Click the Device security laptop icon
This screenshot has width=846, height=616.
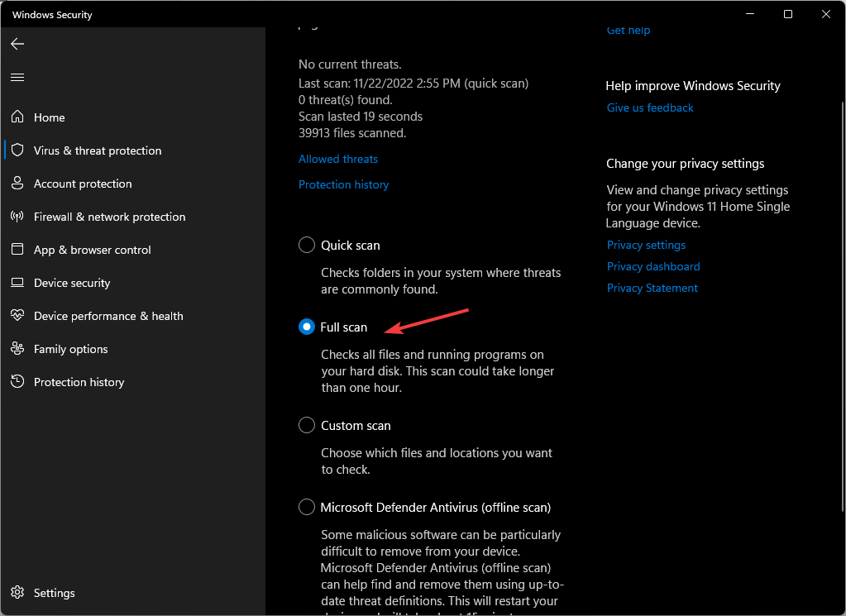17,283
